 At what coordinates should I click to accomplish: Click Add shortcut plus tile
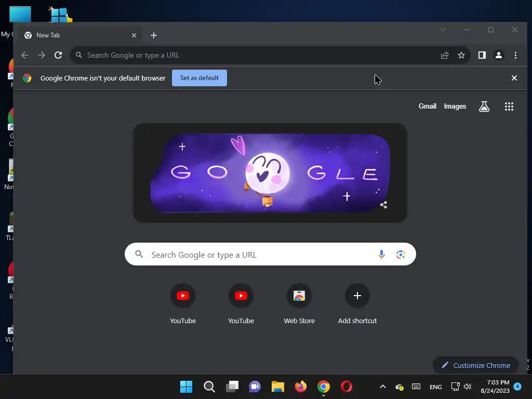357,296
